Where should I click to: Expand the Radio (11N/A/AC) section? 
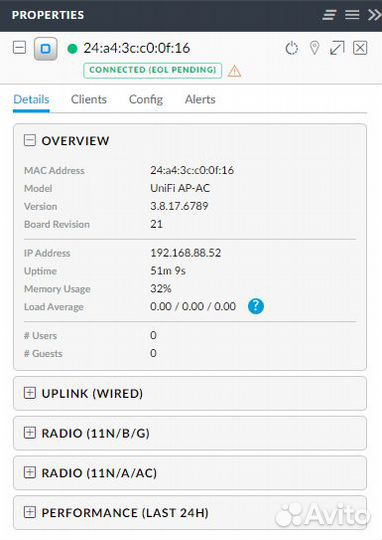click(x=30, y=472)
